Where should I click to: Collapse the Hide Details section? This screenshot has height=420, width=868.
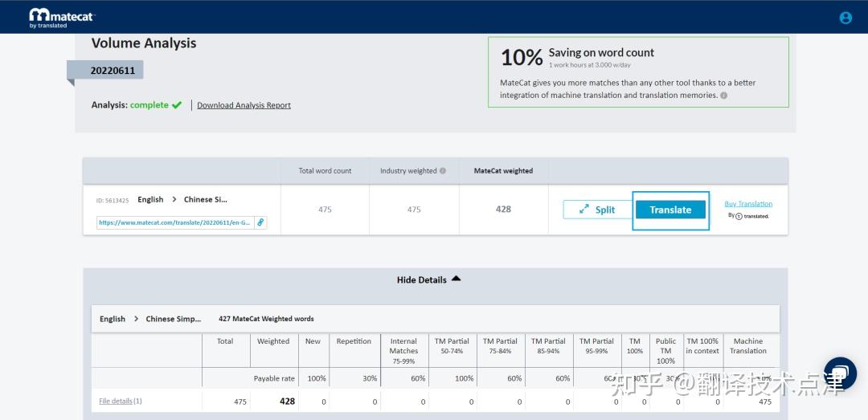pyautogui.click(x=422, y=279)
